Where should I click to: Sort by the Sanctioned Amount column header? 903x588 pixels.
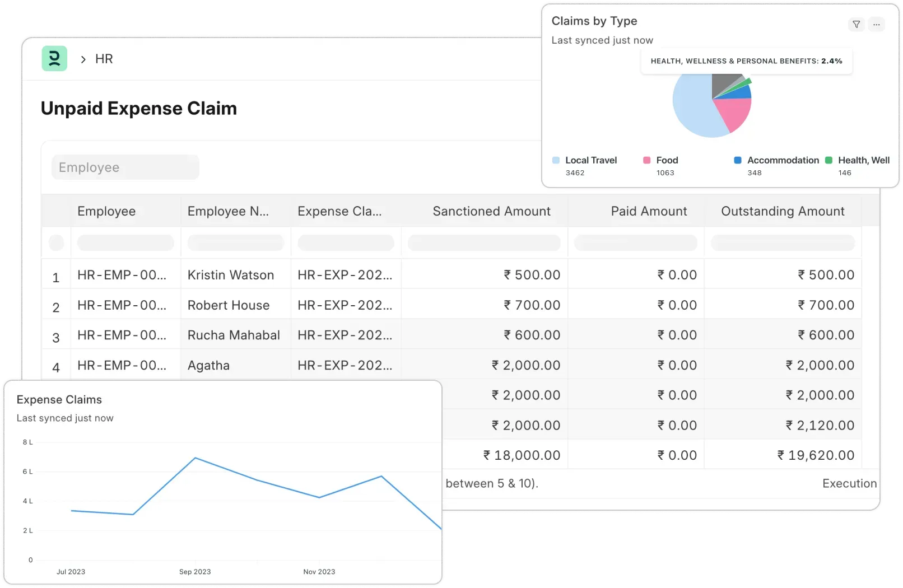(491, 211)
